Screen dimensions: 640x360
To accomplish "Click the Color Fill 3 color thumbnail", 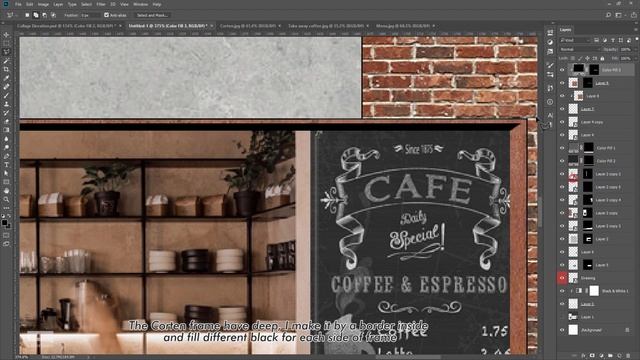I will [578, 69].
